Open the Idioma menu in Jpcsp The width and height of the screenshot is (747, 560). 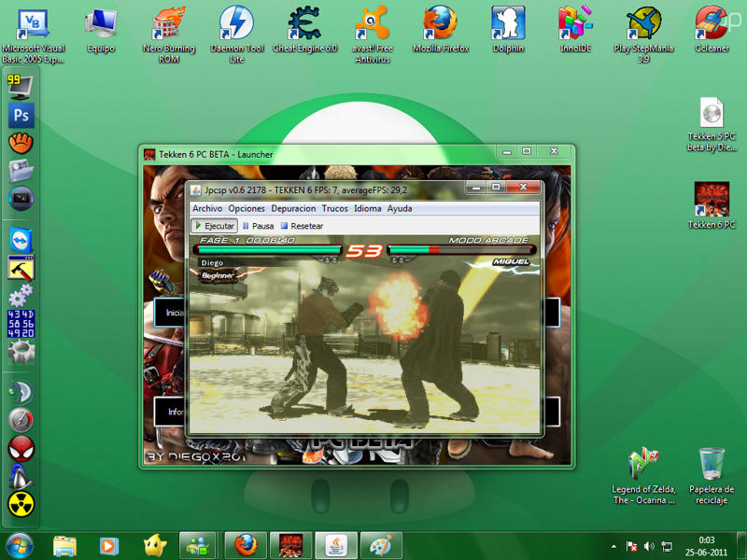367,208
